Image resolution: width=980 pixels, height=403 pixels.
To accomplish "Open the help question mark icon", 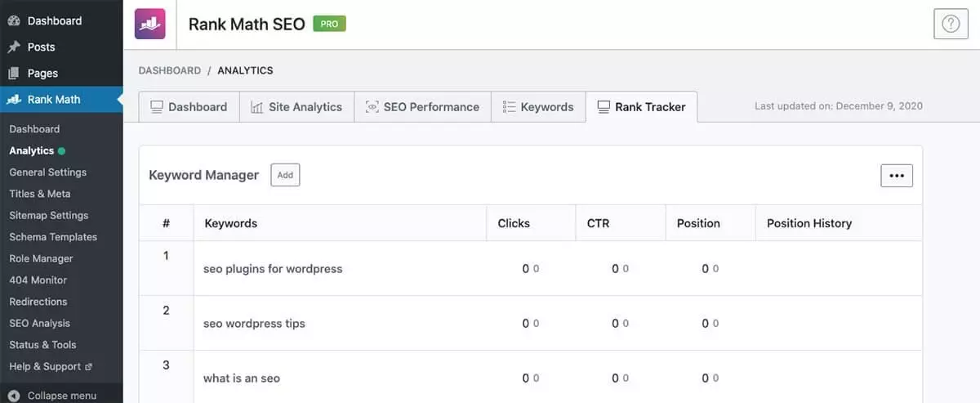I will click(951, 25).
